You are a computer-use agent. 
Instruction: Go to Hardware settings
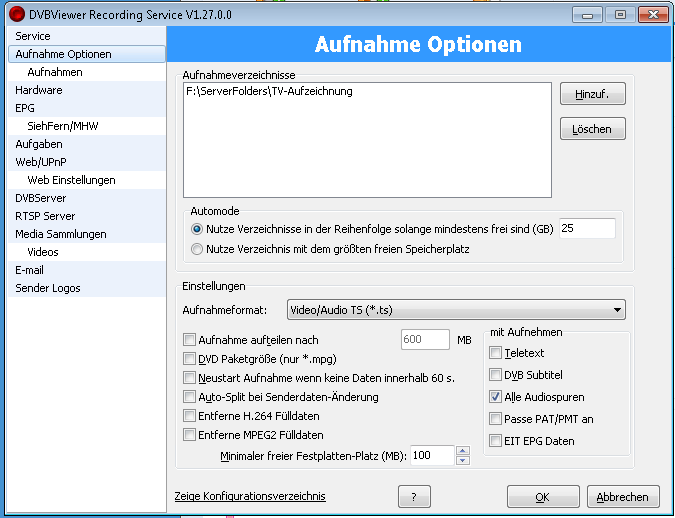pos(87,90)
